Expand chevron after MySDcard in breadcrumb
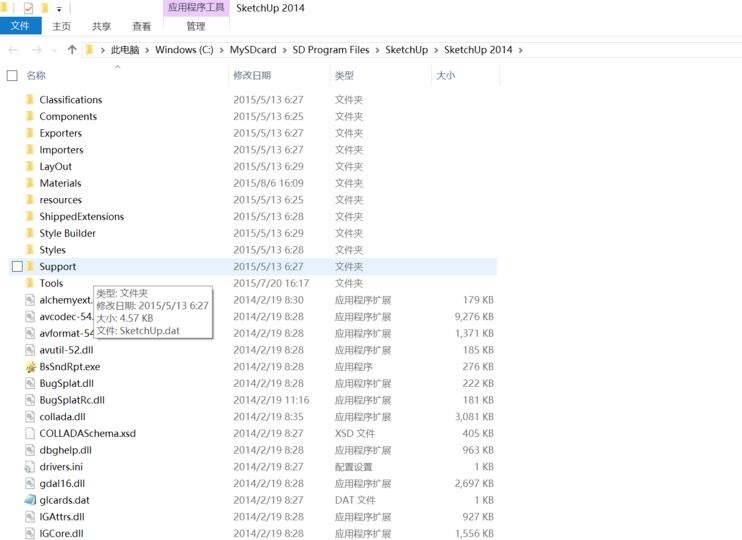The width and height of the screenshot is (742, 540). click(x=284, y=50)
